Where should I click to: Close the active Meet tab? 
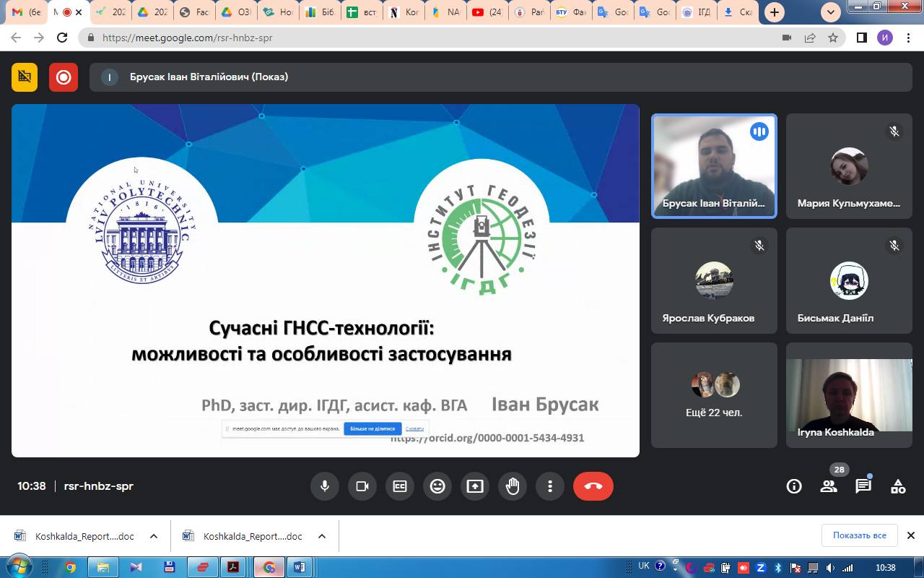click(80, 12)
